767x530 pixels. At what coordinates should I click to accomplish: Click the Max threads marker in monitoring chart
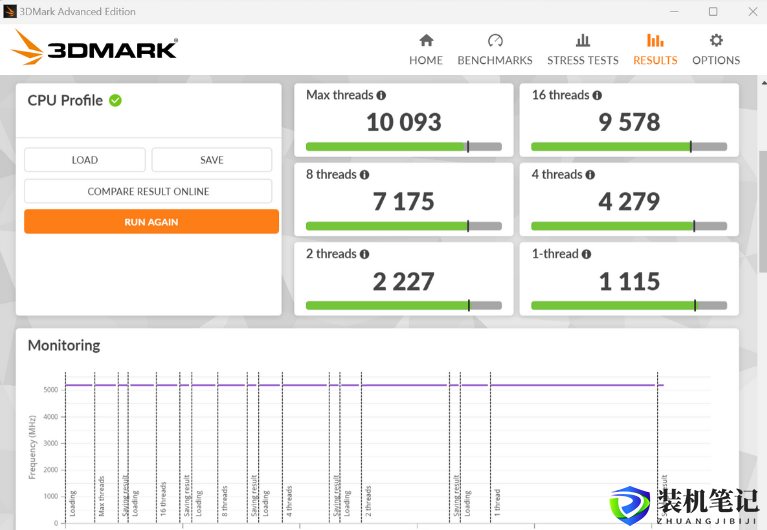(x=102, y=496)
